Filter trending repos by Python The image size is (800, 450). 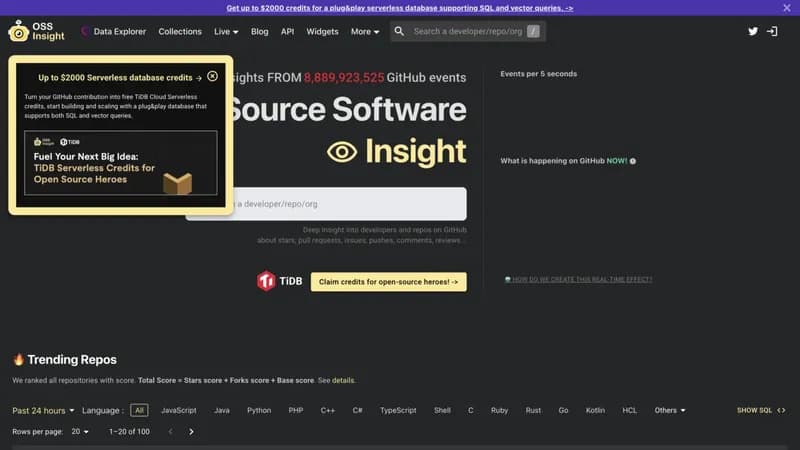pyautogui.click(x=259, y=410)
